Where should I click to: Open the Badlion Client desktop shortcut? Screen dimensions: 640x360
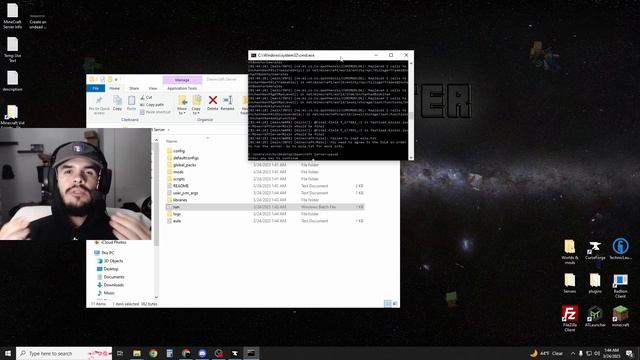click(x=620, y=286)
